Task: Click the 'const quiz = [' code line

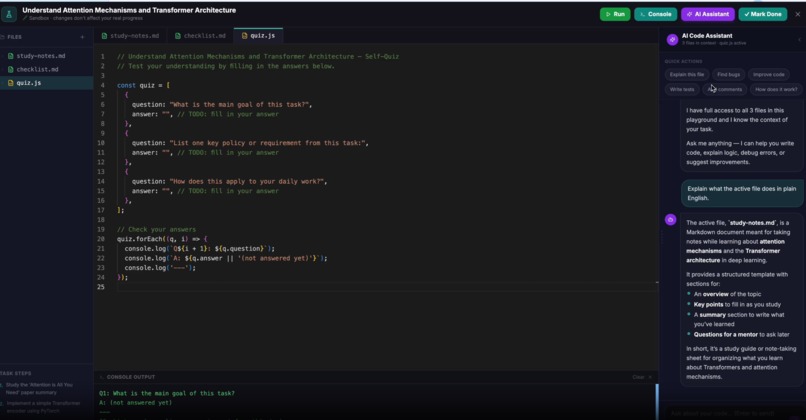Action: 143,85
